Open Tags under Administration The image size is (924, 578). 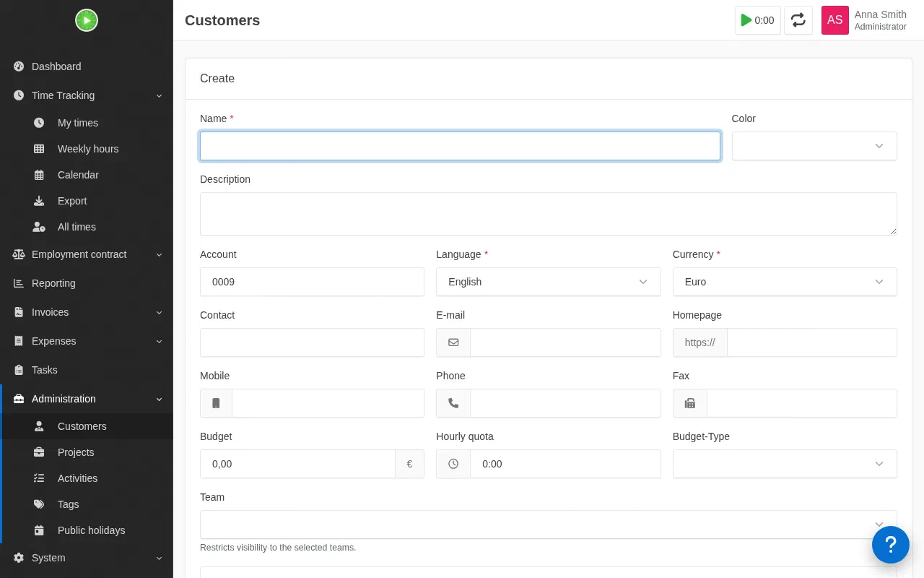click(87, 504)
